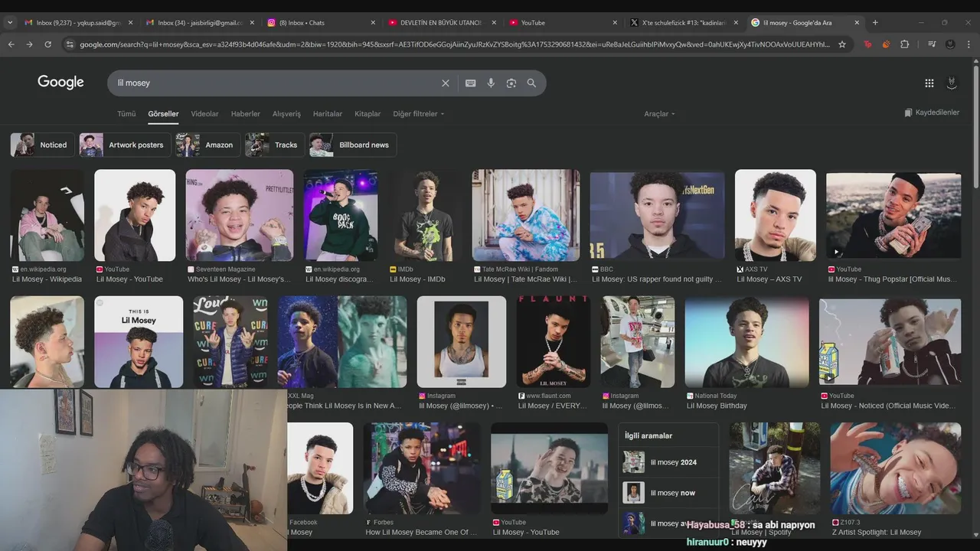
Task: Click the browser address bar URL
Action: [454, 44]
